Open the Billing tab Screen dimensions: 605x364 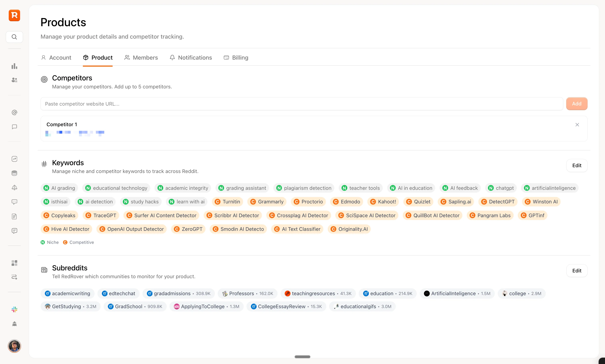pyautogui.click(x=236, y=58)
